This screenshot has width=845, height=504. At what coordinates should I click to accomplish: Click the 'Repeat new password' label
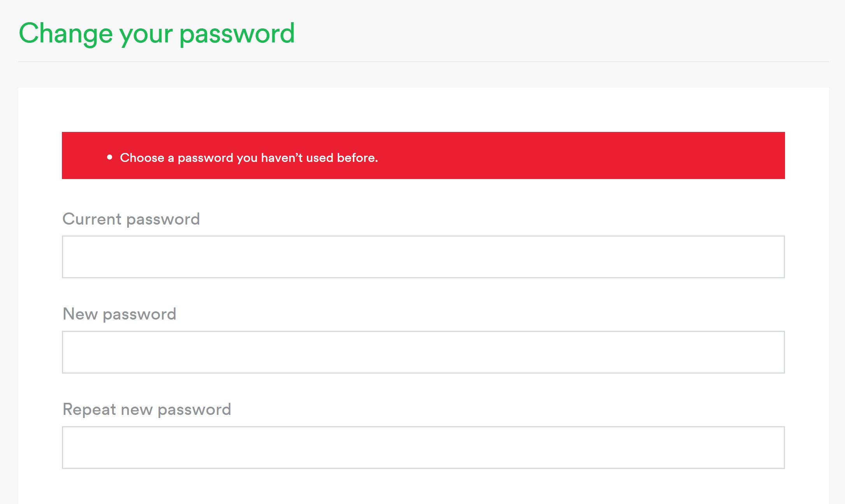[147, 409]
